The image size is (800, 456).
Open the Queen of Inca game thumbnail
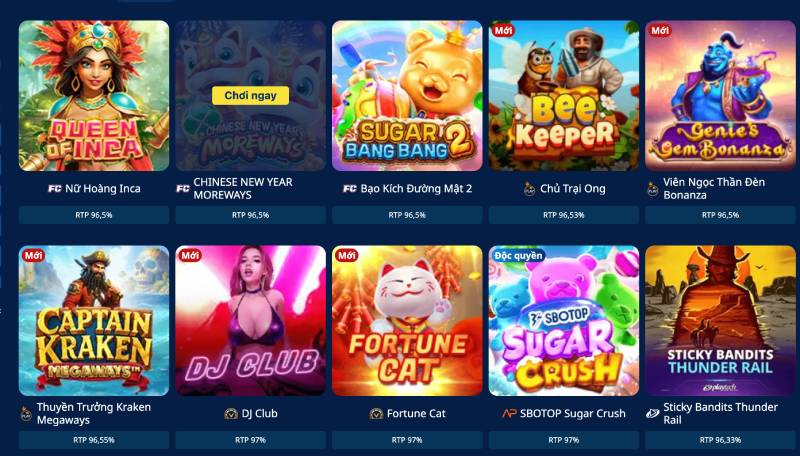94,95
